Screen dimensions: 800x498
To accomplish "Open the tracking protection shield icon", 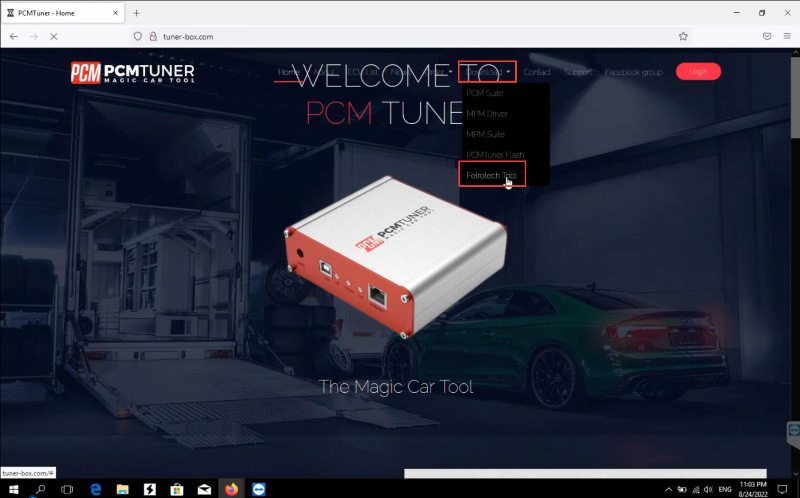I will pos(137,37).
